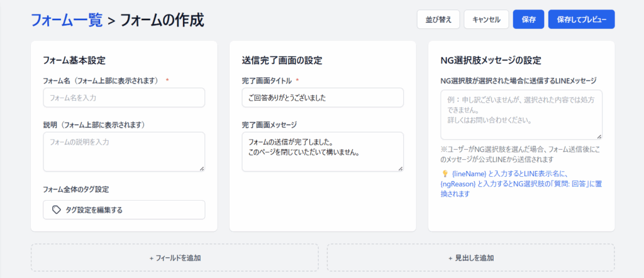This screenshot has height=278, width=644.
Task: Click the 完了画面タイトル input field
Action: (323, 97)
